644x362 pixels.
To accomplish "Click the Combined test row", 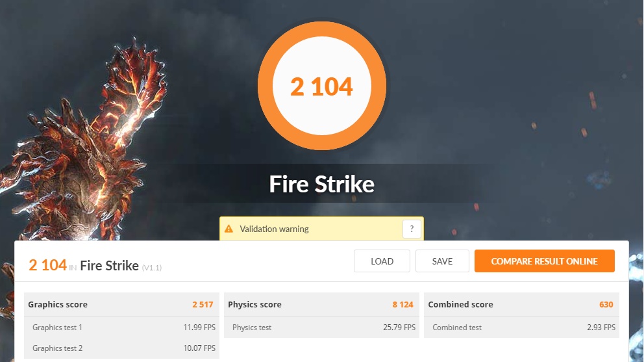I will click(x=521, y=328).
